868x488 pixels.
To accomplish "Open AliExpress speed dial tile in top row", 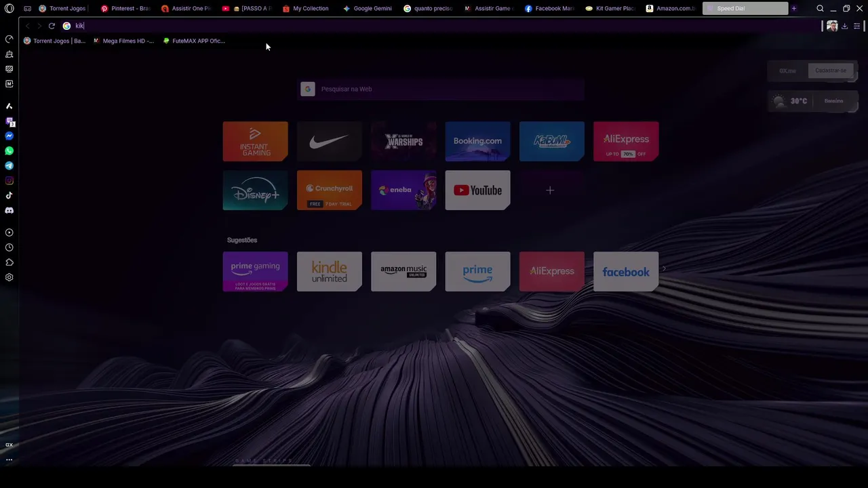I will point(626,142).
